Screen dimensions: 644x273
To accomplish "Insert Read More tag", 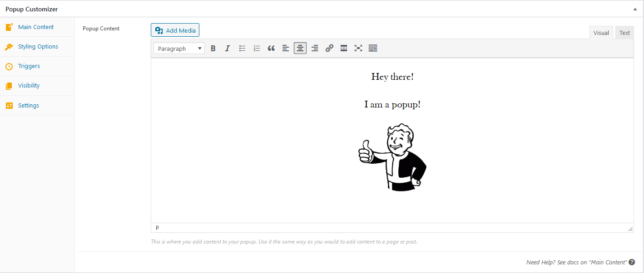I will (344, 48).
